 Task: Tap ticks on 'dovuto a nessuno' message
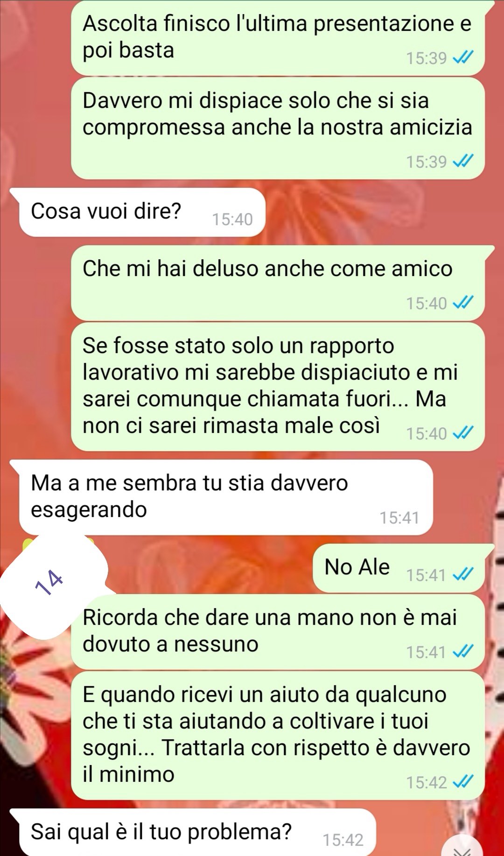[x=463, y=651]
